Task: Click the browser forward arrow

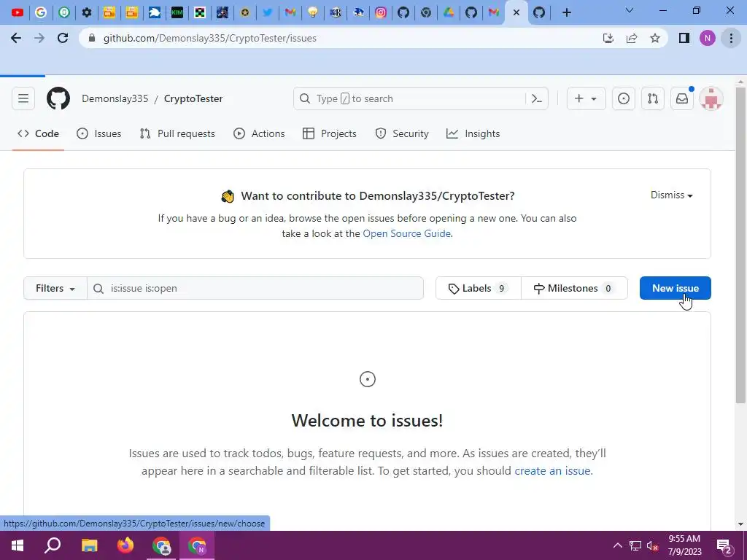Action: pos(39,38)
